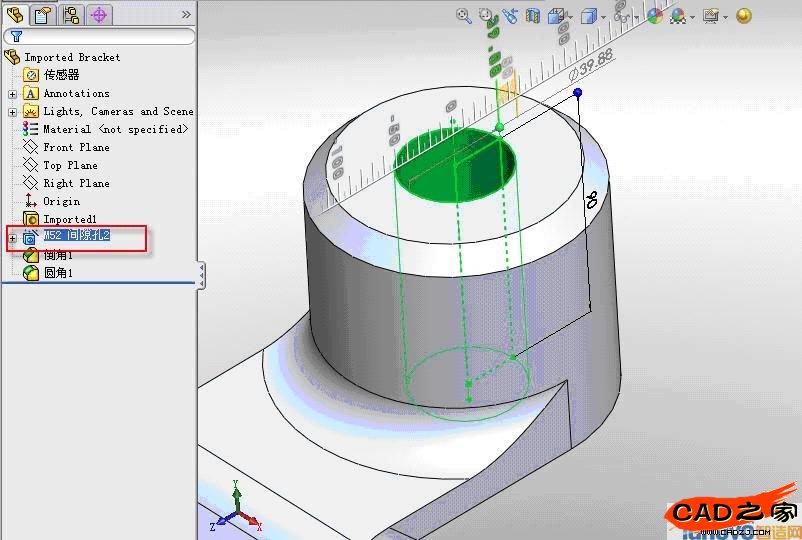The image size is (802, 540).
Task: Click the Previous View icon
Action: click(510, 15)
